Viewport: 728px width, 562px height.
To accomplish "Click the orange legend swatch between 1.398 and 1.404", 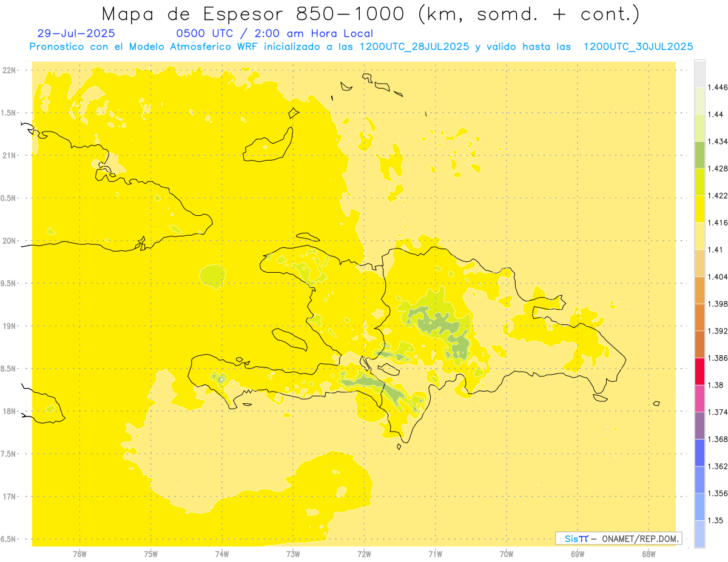I will point(699,290).
